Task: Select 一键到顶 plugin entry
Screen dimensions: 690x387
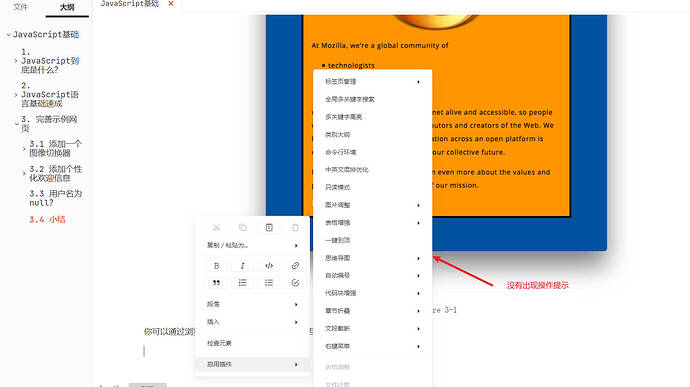Action: coord(372,240)
